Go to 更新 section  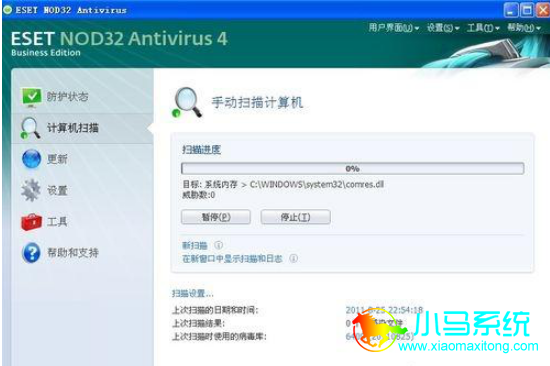point(57,159)
